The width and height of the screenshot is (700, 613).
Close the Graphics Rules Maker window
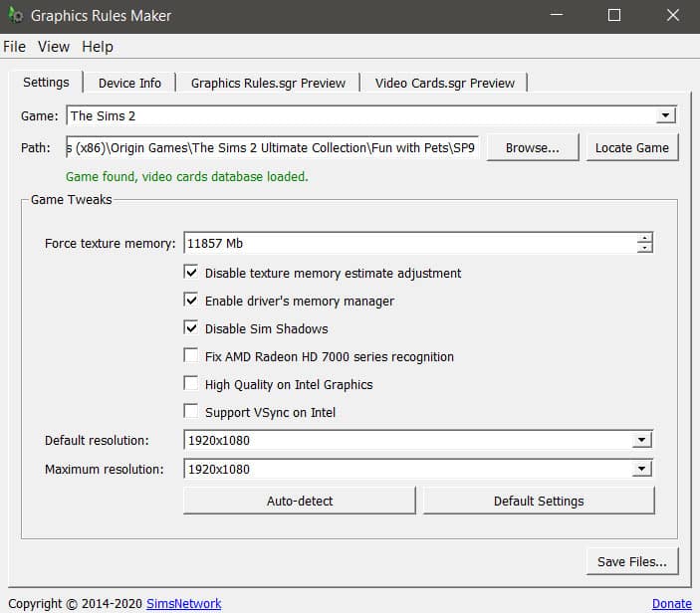pos(673,15)
